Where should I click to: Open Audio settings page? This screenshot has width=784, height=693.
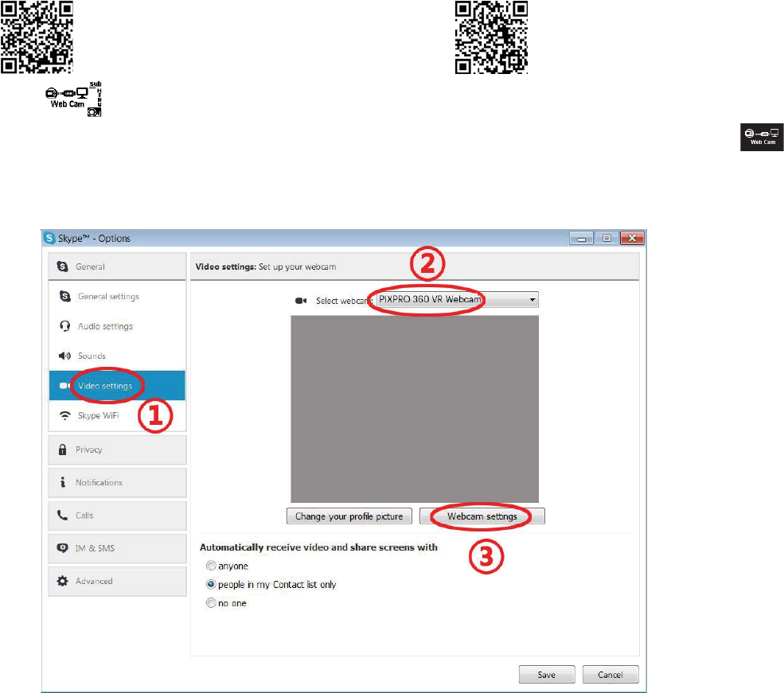[x=117, y=326]
